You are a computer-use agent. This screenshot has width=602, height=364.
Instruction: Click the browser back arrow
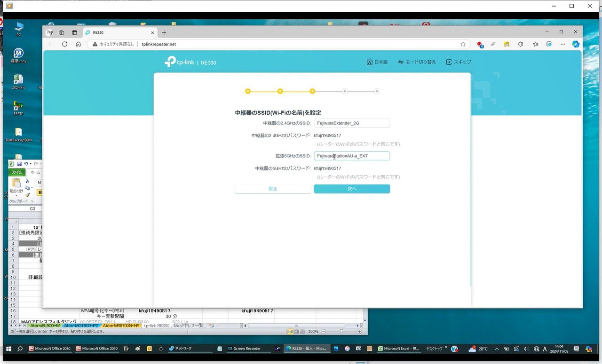(x=51, y=44)
